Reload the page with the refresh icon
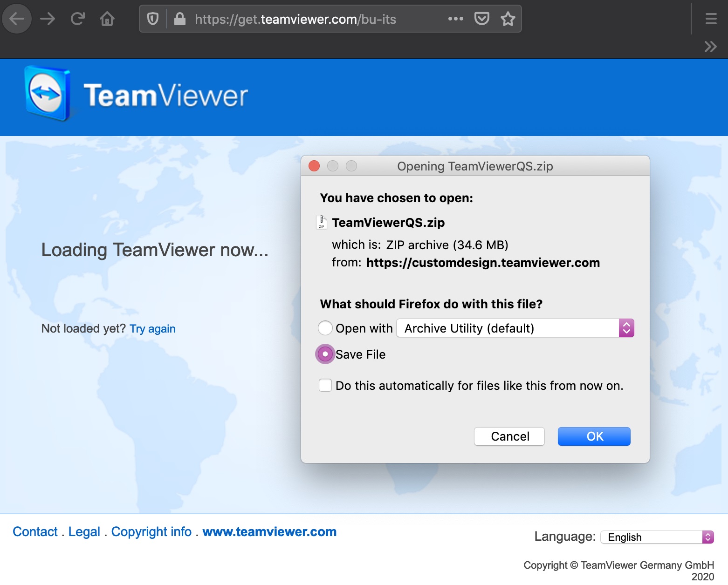The width and height of the screenshot is (728, 585). click(x=77, y=19)
